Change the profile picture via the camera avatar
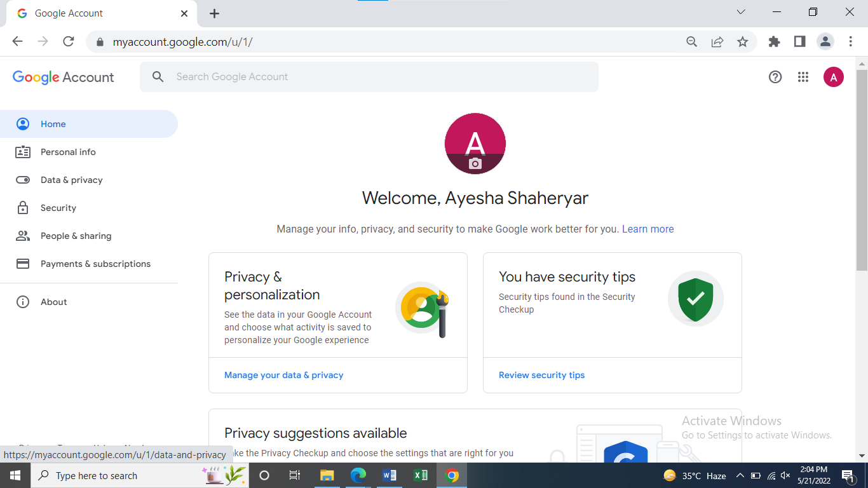868x488 pixels. coord(475,144)
